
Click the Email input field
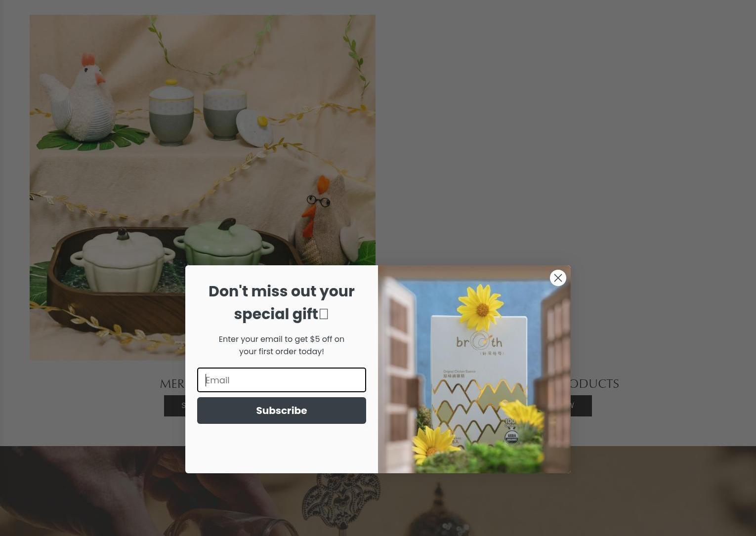pos(282,380)
